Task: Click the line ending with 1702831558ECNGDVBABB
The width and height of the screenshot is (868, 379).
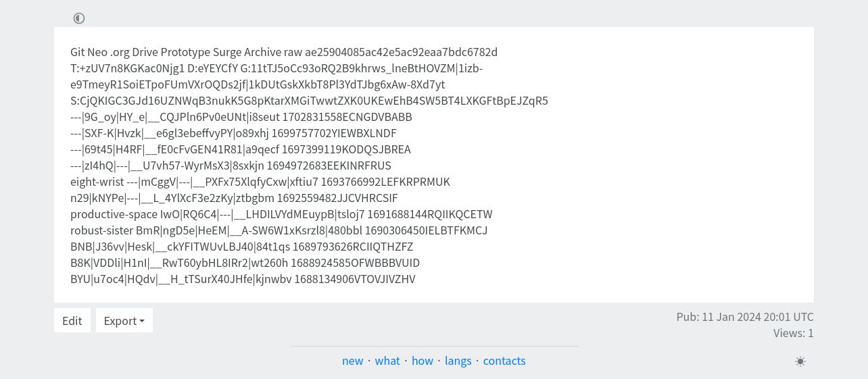Action: tap(241, 117)
